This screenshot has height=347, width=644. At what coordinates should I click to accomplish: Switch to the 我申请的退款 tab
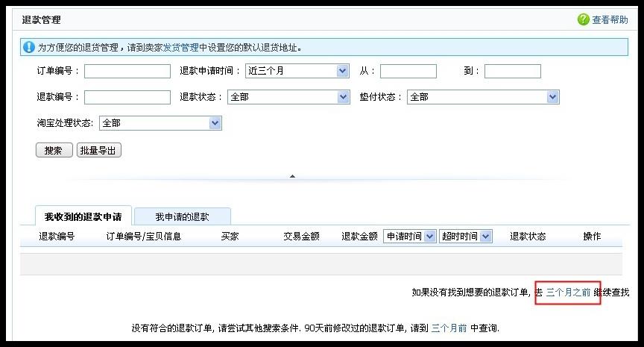(x=183, y=216)
